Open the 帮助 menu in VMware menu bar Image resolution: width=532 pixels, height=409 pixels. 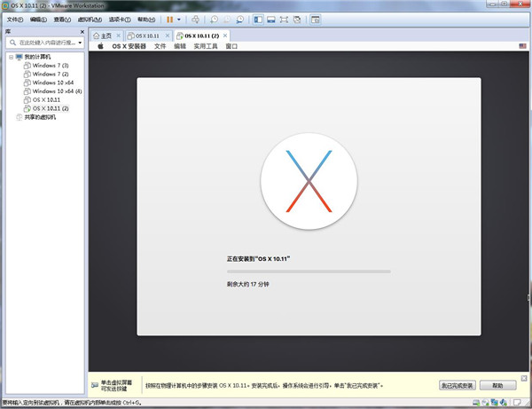(x=146, y=20)
